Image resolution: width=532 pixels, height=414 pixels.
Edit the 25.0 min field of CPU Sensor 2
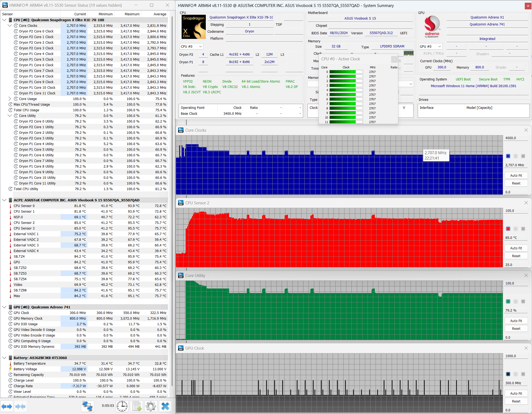pos(516,265)
